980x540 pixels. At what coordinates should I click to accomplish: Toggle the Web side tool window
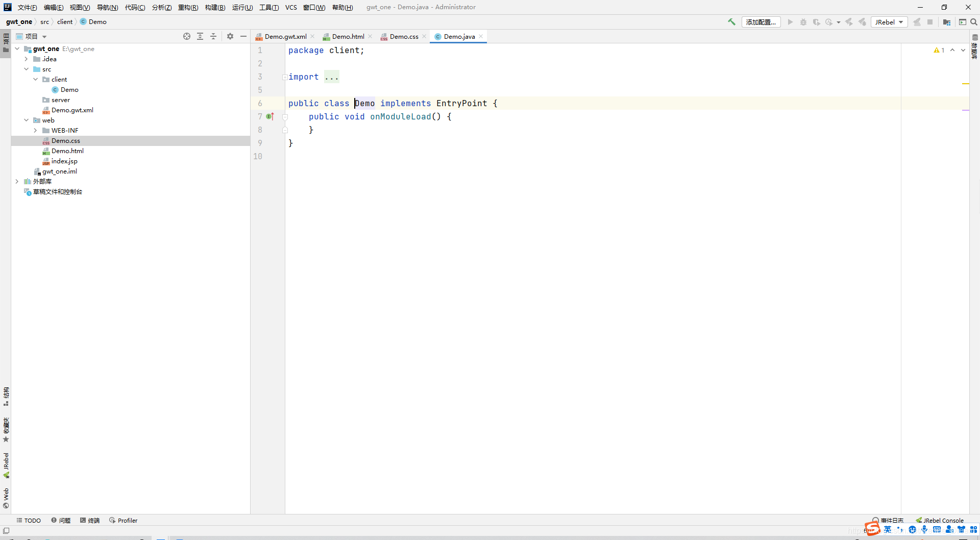[6, 498]
